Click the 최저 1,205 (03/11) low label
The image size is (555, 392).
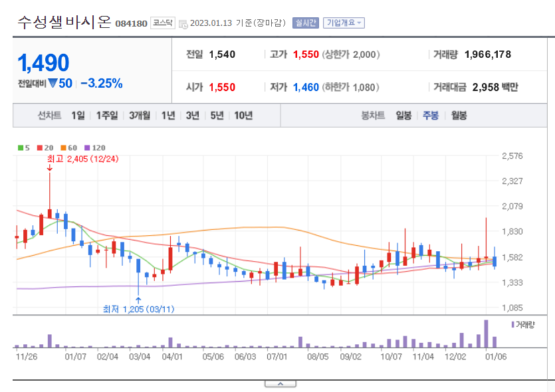coord(139,309)
